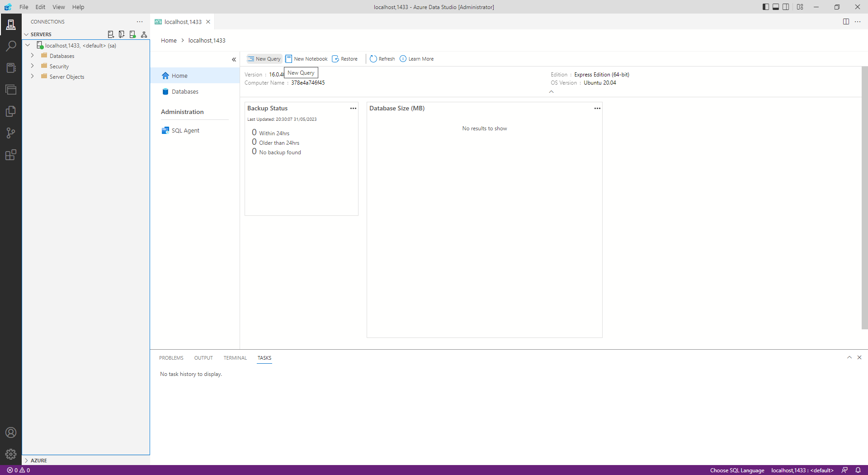868x475 pixels.
Task: Click the New Connection icon in Servers header
Action: click(x=111, y=34)
